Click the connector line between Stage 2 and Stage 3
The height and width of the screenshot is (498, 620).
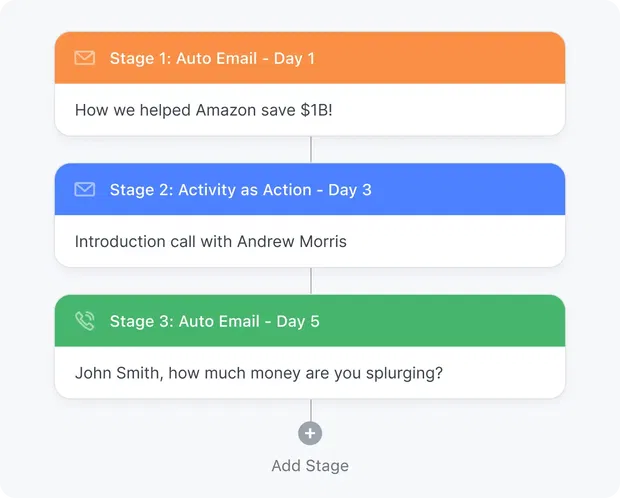tap(310, 281)
